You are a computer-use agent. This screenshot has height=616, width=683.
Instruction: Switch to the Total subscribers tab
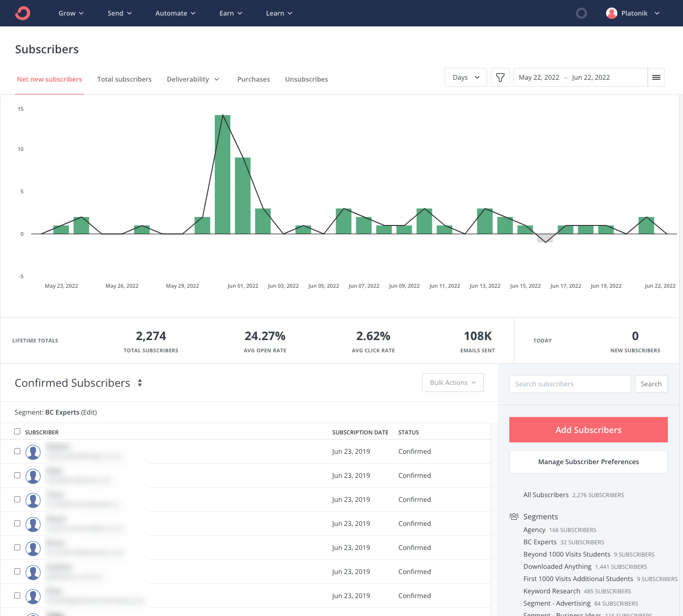point(124,79)
